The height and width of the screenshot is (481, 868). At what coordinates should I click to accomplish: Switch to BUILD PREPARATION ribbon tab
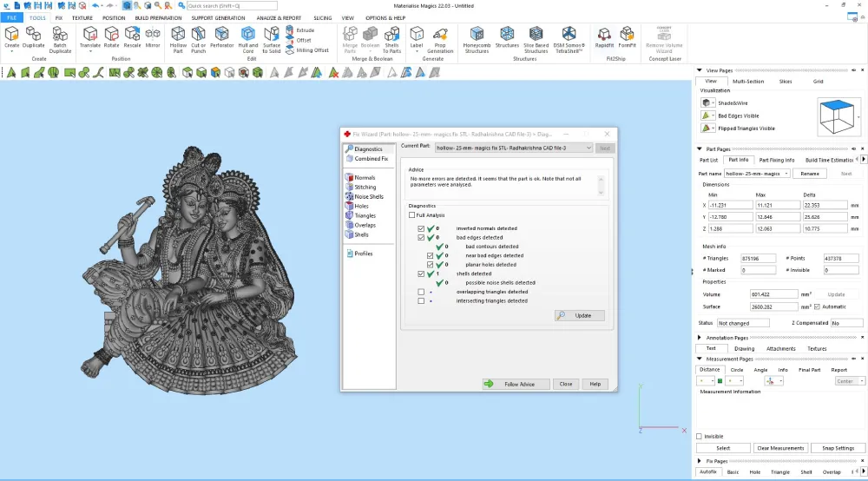pos(158,17)
